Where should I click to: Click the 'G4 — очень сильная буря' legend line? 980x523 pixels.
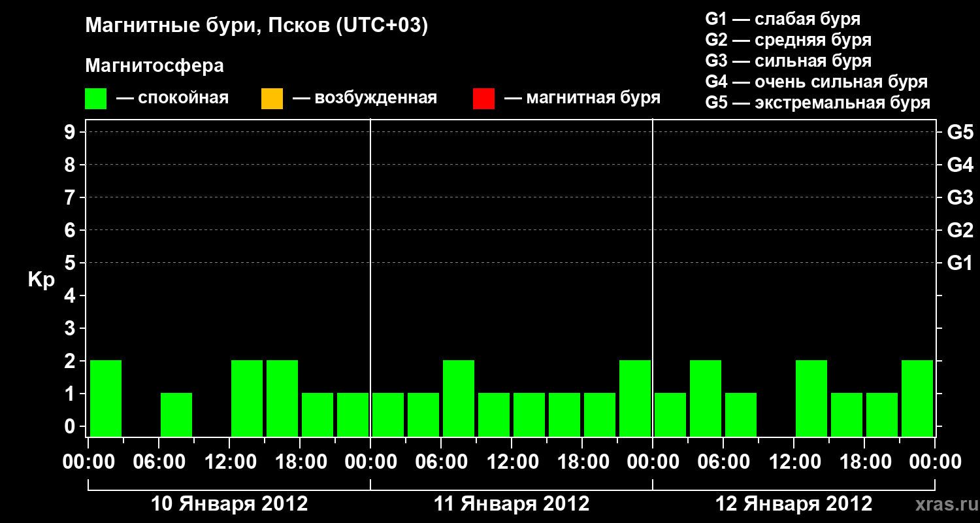[x=817, y=82]
